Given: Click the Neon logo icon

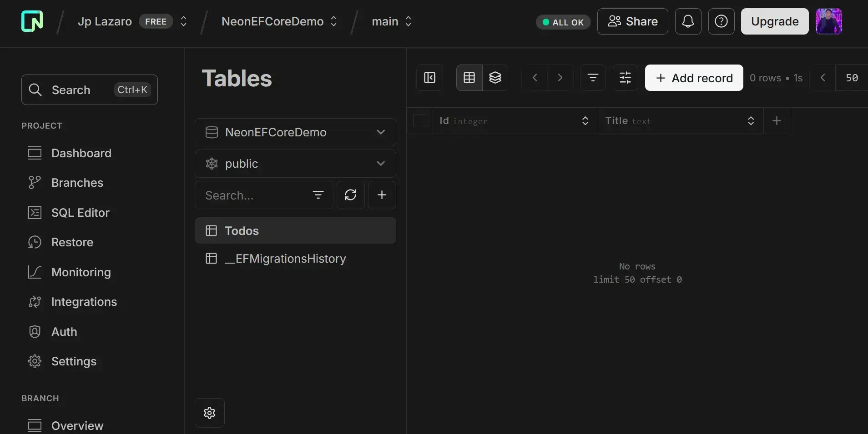Looking at the screenshot, I should pos(32,21).
